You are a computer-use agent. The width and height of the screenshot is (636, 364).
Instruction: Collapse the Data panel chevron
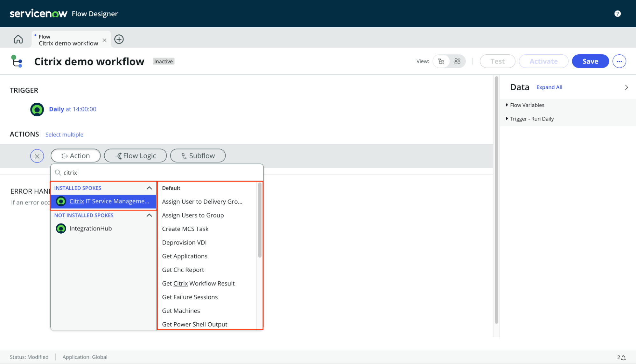click(x=626, y=87)
